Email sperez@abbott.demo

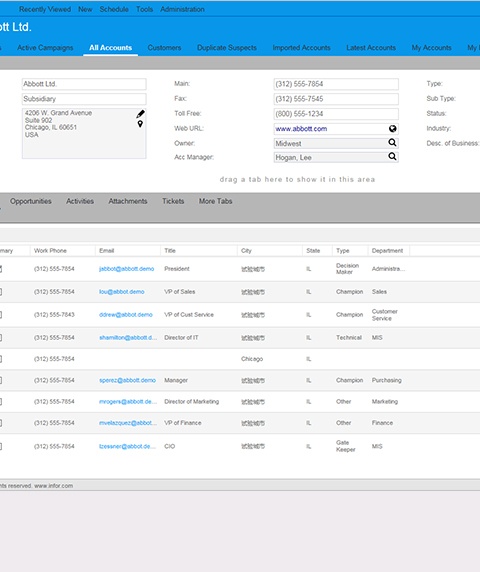coord(127,380)
